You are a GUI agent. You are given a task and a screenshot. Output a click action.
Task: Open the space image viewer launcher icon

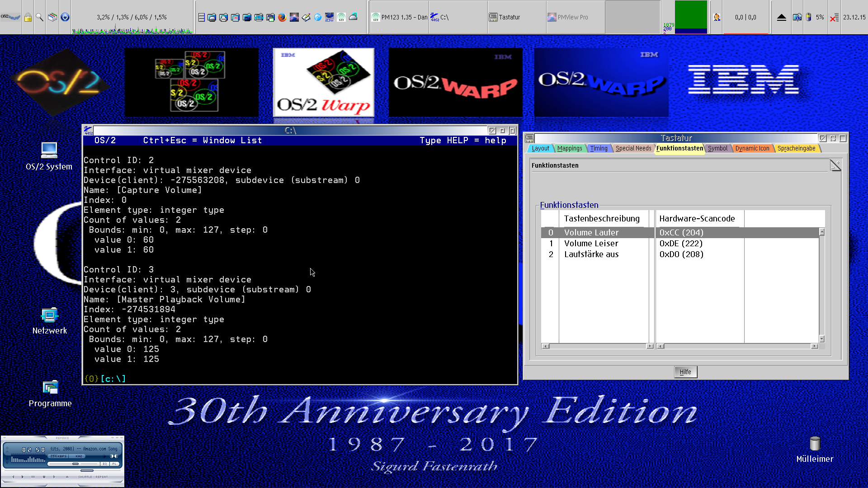(x=294, y=17)
